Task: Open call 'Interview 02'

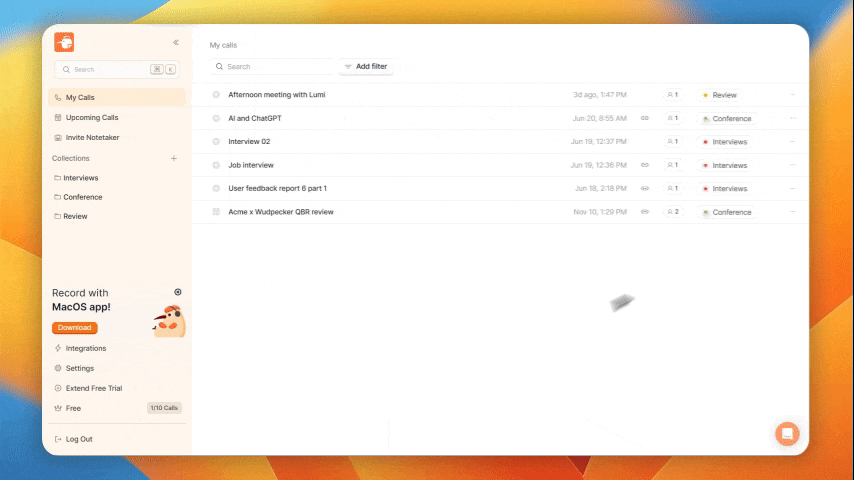Action: tap(249, 142)
